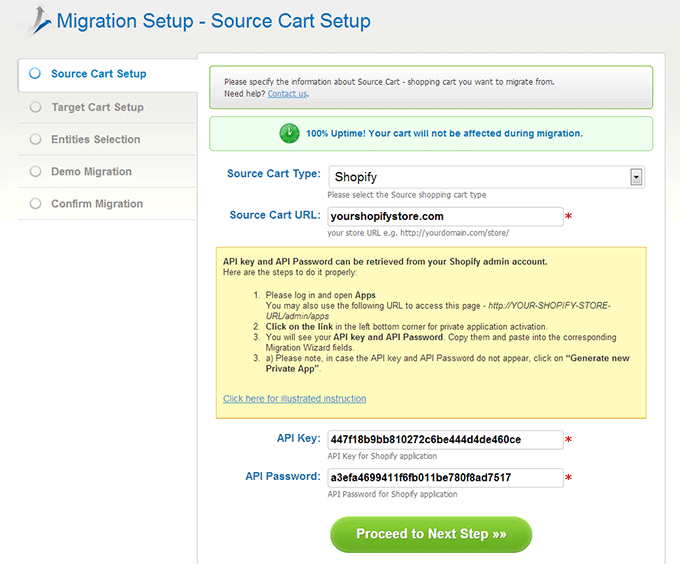Viewport: 680px width, 564px height.
Task: Click the 'http://YOUR-SHOPIFY-STORE-URL/admin/apps' text
Action: pyautogui.click(x=438, y=311)
